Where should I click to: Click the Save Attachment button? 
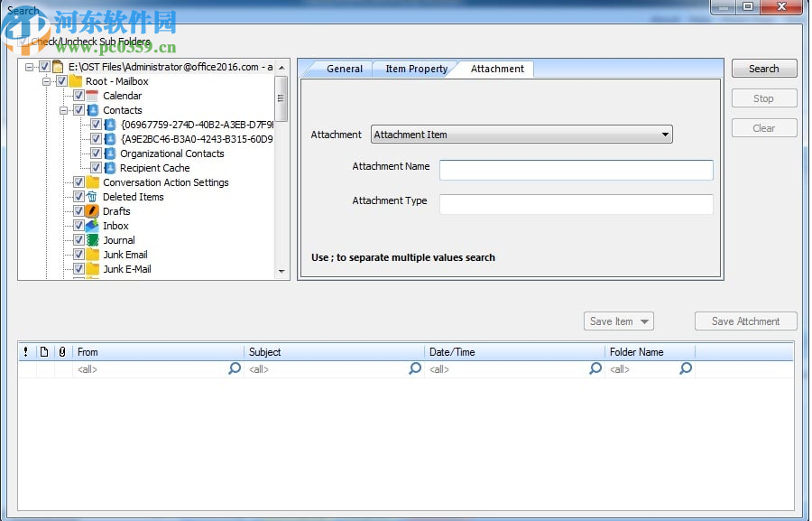pyautogui.click(x=745, y=321)
